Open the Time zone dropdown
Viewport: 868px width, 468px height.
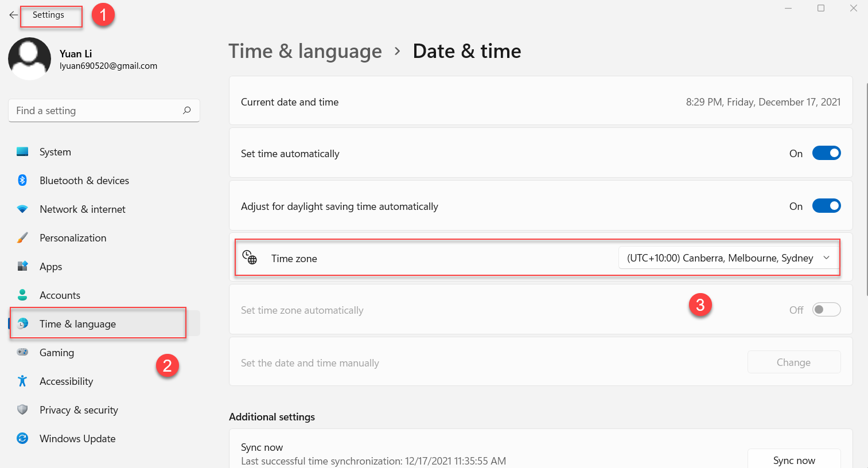tap(729, 258)
